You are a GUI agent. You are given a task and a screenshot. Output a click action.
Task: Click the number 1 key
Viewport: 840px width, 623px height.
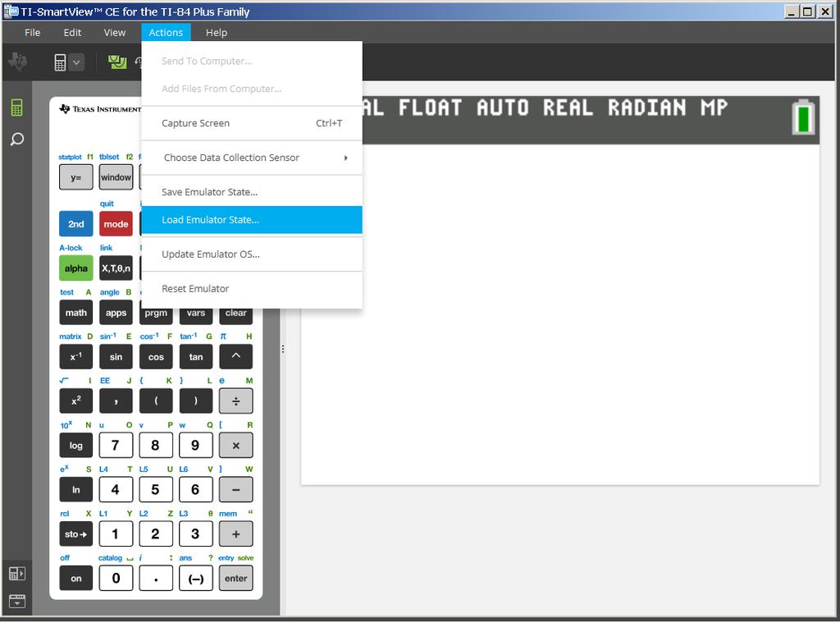(x=116, y=534)
